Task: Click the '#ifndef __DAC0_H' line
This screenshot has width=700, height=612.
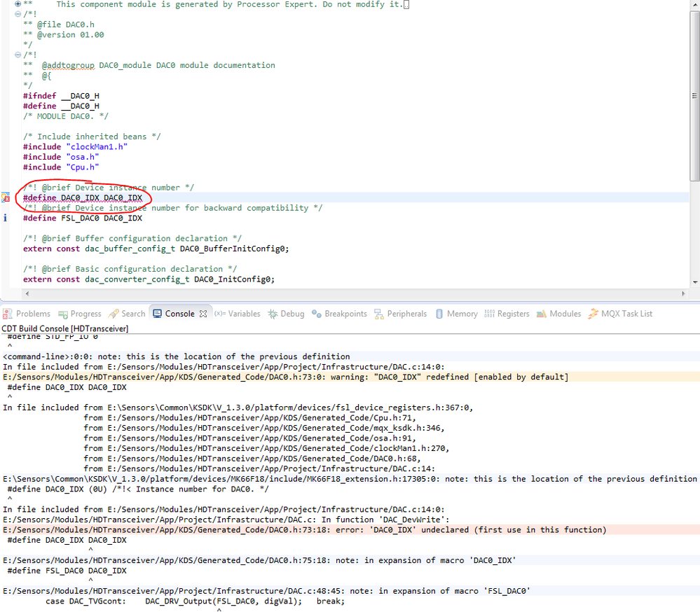Action: tap(61, 96)
